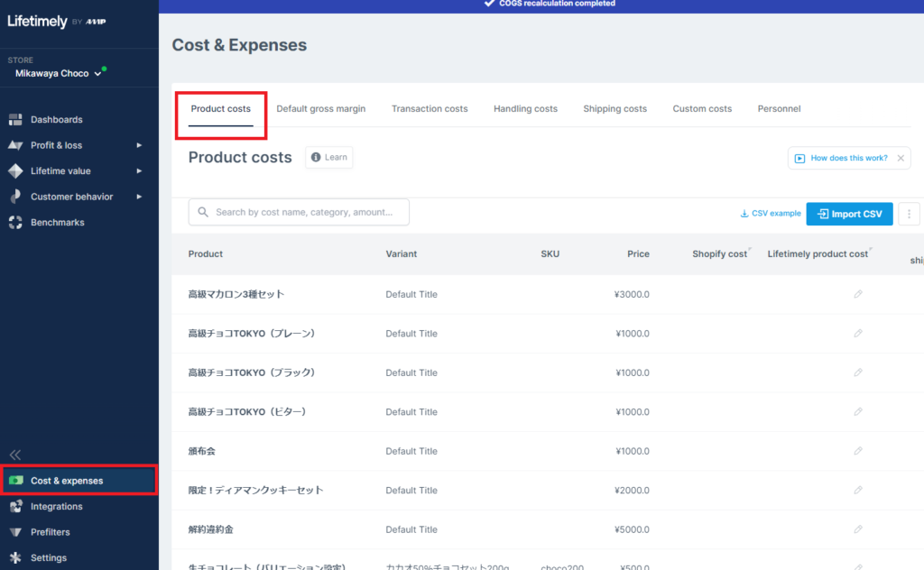The image size is (924, 570).
Task: Open Benchmarks using its circular icon
Action: (14, 222)
